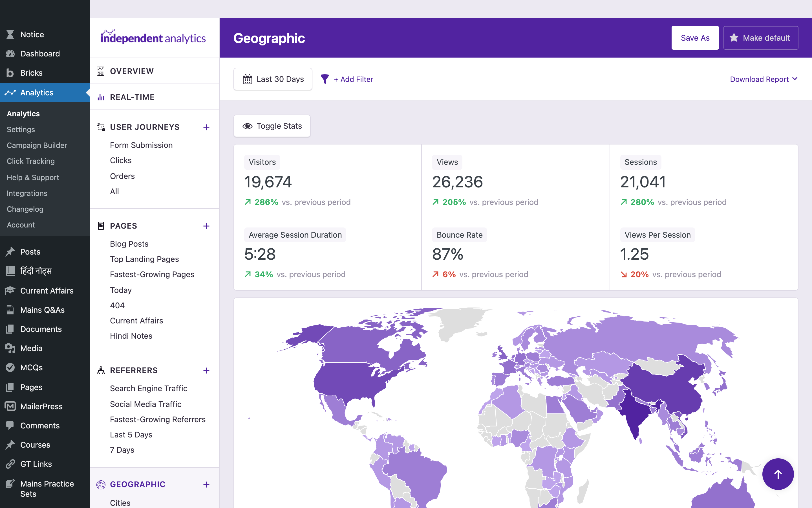Screen dimensions: 812x508
Task: Open the Search Engine Traffic report
Action: click(149, 388)
